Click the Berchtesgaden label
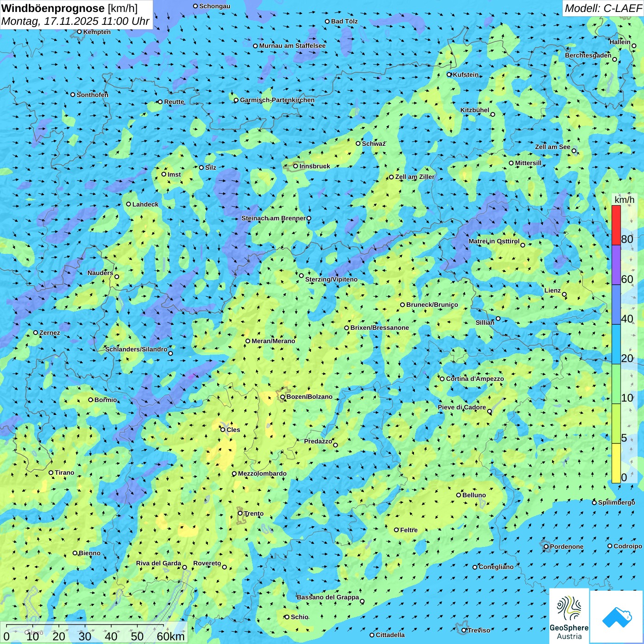644x644 pixels. 588,55
